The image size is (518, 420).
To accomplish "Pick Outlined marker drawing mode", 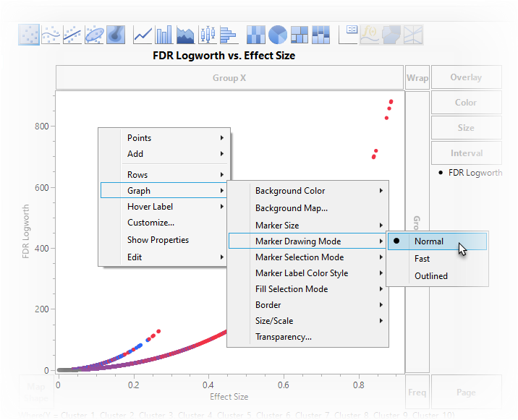I will click(430, 276).
